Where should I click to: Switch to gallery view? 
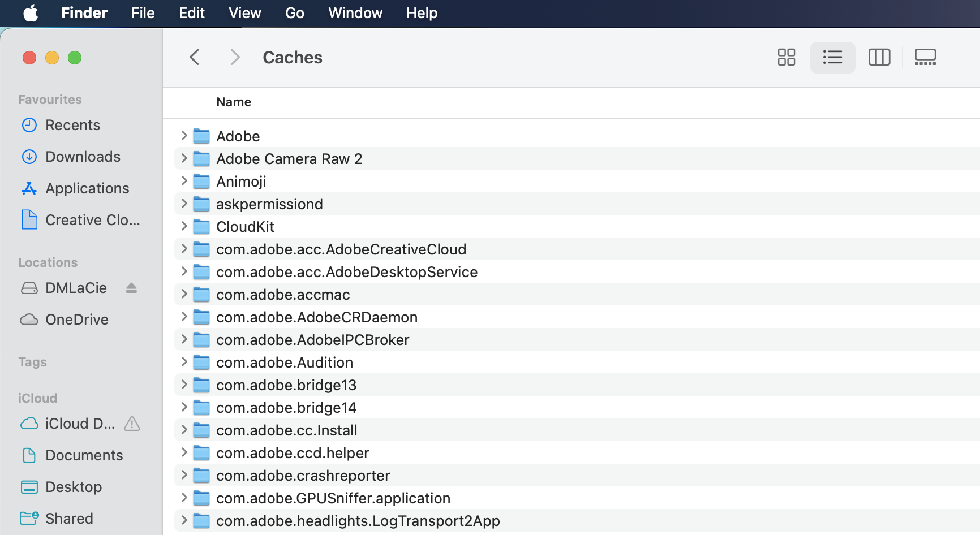[x=926, y=57]
